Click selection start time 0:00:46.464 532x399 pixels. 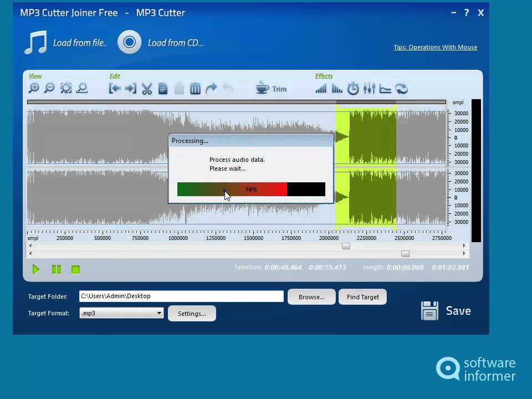point(283,268)
